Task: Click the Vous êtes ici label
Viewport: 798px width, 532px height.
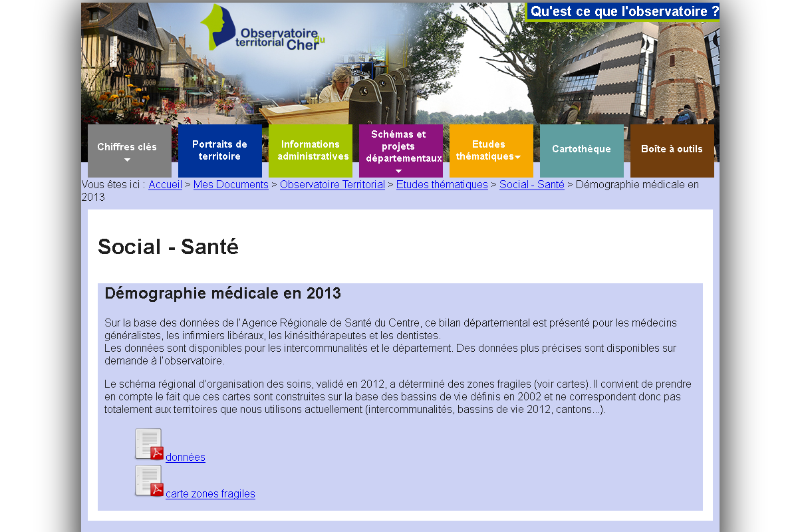Action: pyautogui.click(x=114, y=185)
